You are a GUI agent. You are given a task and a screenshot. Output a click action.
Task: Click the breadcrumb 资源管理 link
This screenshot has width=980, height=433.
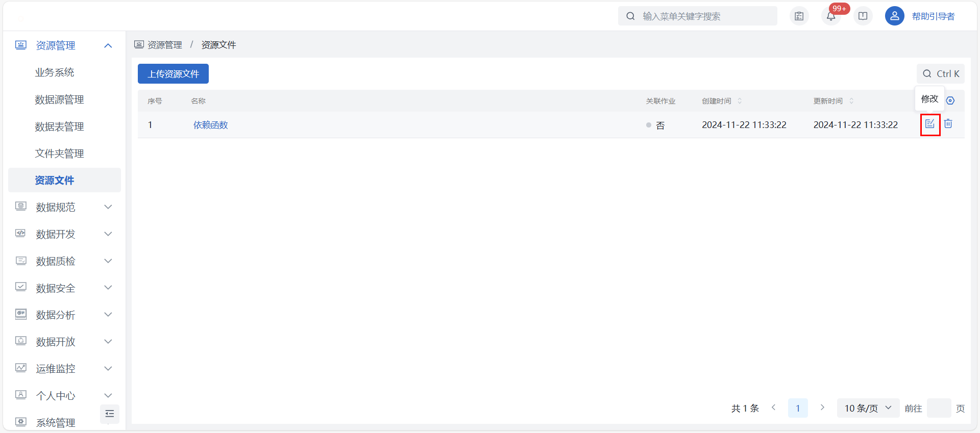point(164,45)
